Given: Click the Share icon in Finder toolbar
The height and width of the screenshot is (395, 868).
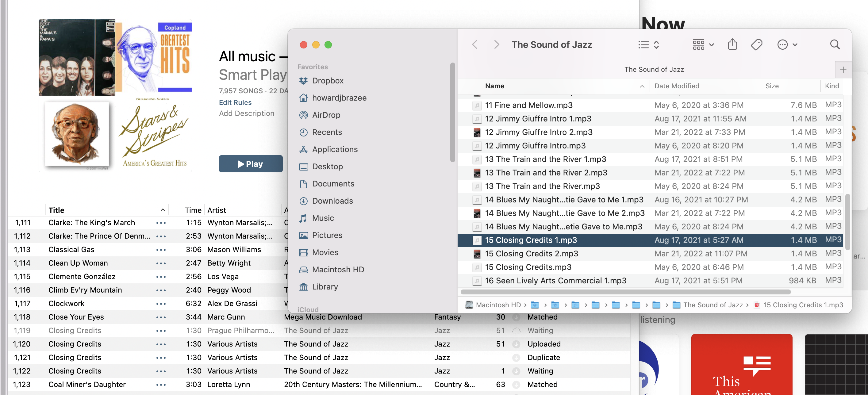Looking at the screenshot, I should click(x=732, y=44).
